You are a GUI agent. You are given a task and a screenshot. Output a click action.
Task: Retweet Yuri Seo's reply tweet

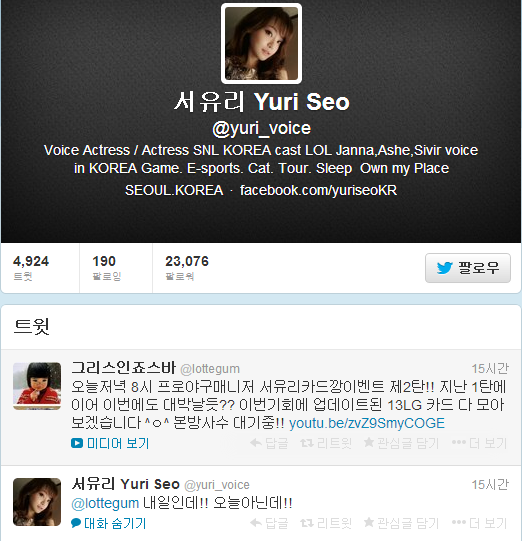(326, 523)
